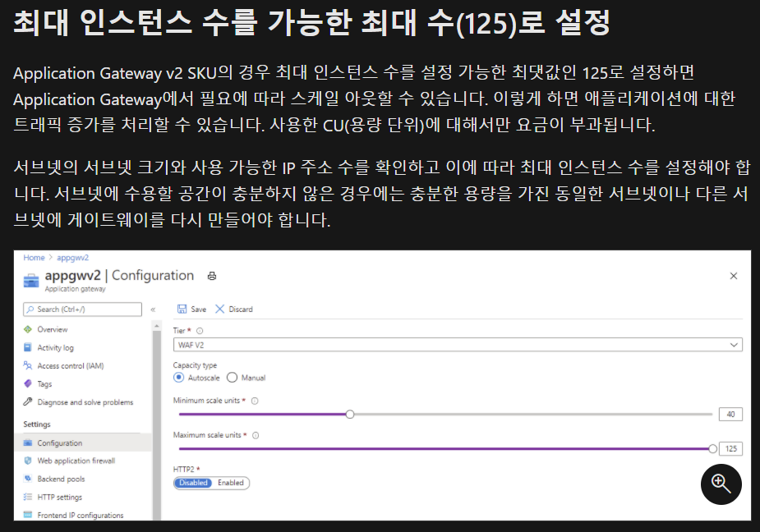760x532 pixels.
Task: Click the print icon beside Configuration title
Action: (x=212, y=276)
